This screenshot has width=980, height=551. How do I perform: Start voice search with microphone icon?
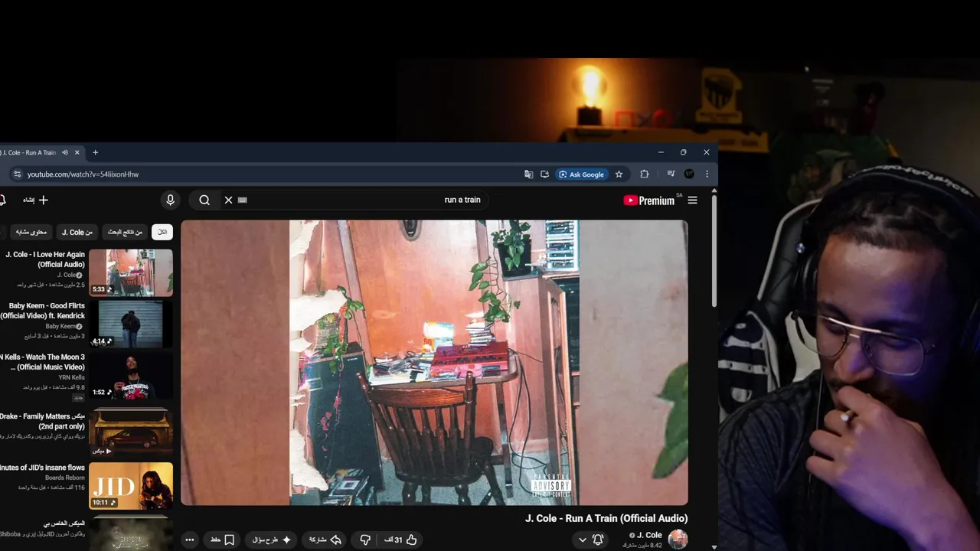point(170,200)
